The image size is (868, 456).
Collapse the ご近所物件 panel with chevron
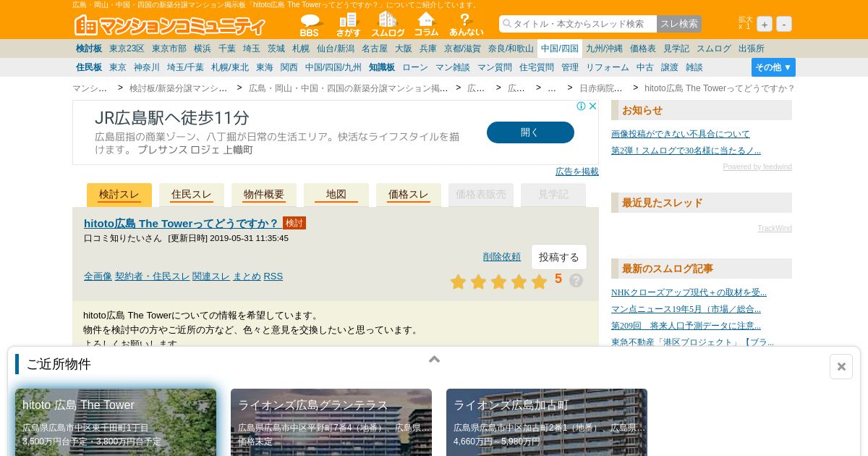point(434,359)
